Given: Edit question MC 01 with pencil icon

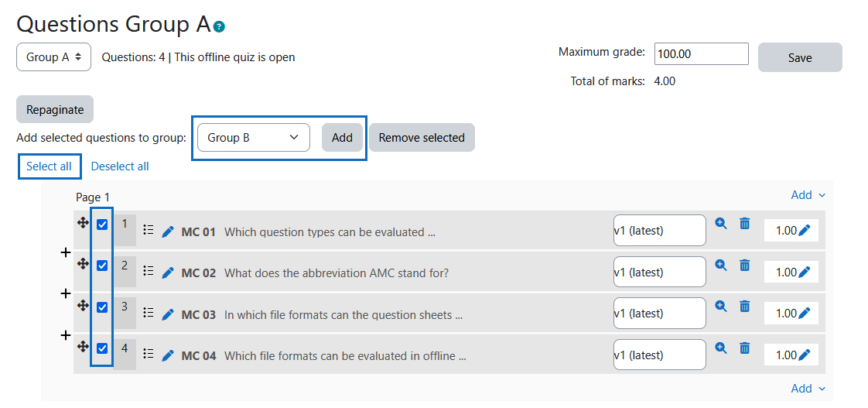Looking at the screenshot, I should (168, 231).
